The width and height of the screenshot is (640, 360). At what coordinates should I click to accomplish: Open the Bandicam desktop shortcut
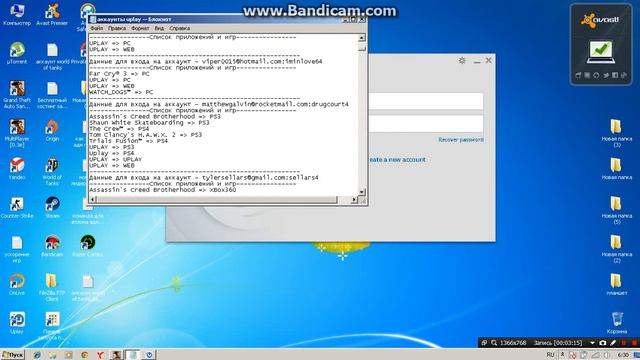point(52,246)
